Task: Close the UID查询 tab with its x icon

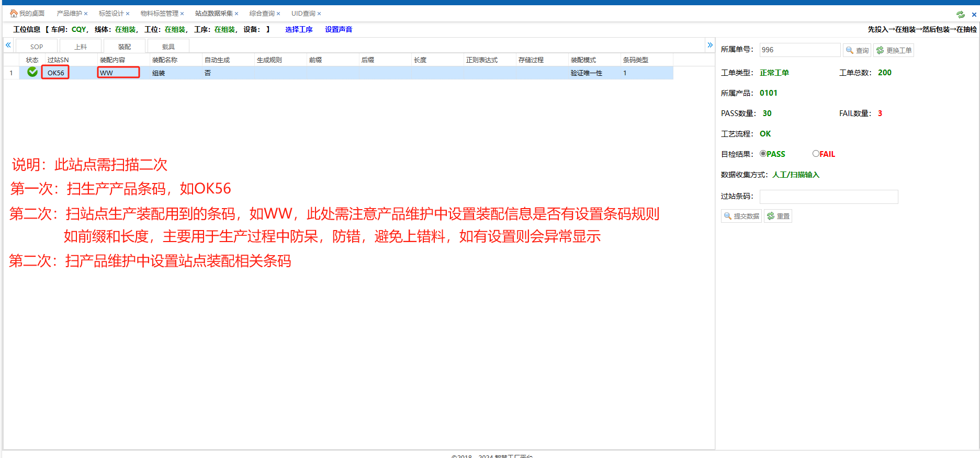Action: pos(319,14)
